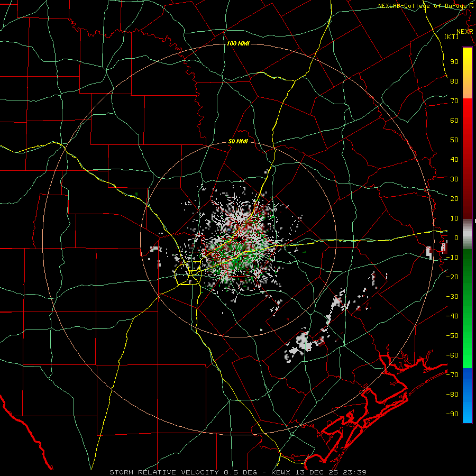Click the -70 value on velocity scale
The width and height of the screenshot is (476, 476).
(x=452, y=375)
